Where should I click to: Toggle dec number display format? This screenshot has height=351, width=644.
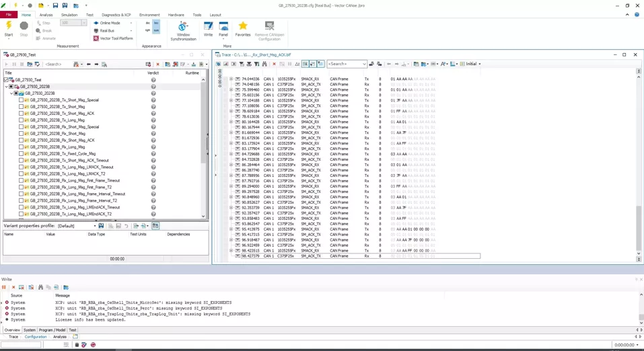(x=148, y=23)
